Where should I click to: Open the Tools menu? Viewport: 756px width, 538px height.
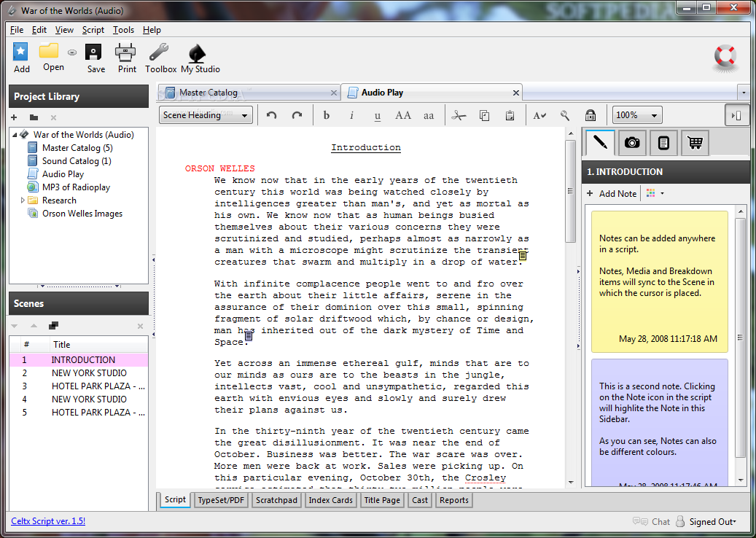(123, 30)
